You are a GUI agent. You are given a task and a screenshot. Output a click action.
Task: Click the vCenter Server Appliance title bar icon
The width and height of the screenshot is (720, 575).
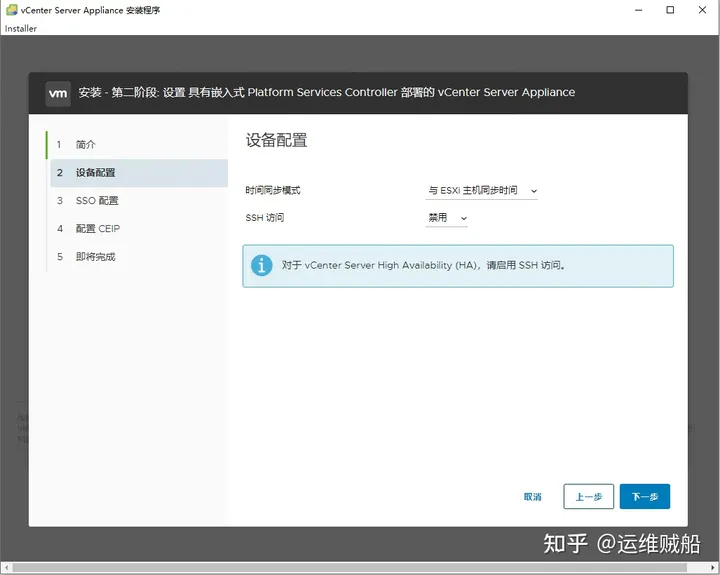[11, 10]
